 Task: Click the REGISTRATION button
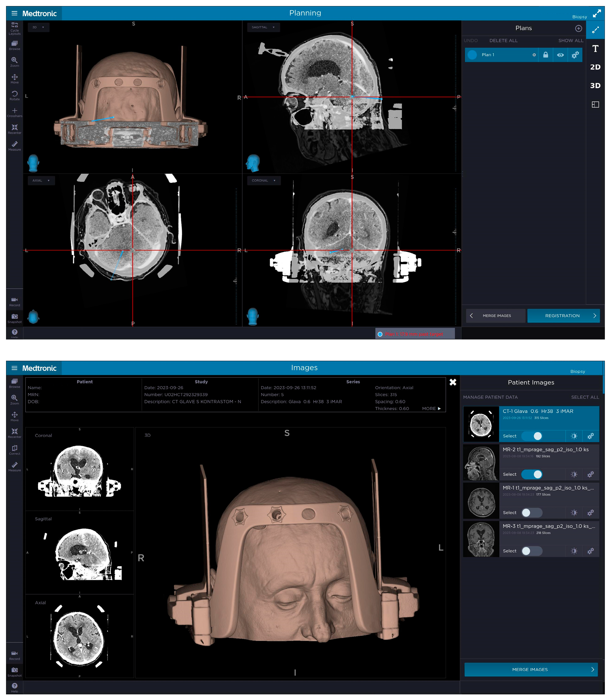[563, 316]
